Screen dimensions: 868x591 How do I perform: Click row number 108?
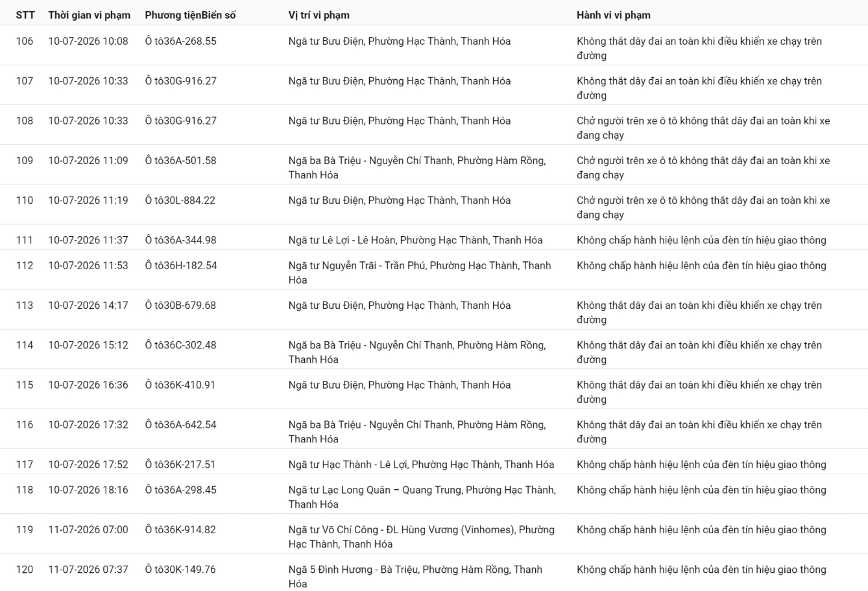click(x=25, y=121)
